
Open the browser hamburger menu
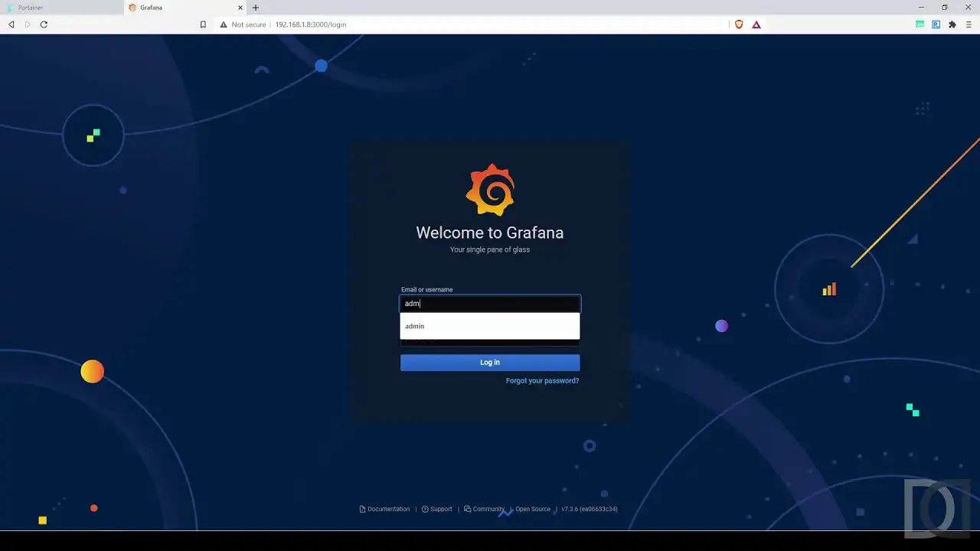click(969, 24)
